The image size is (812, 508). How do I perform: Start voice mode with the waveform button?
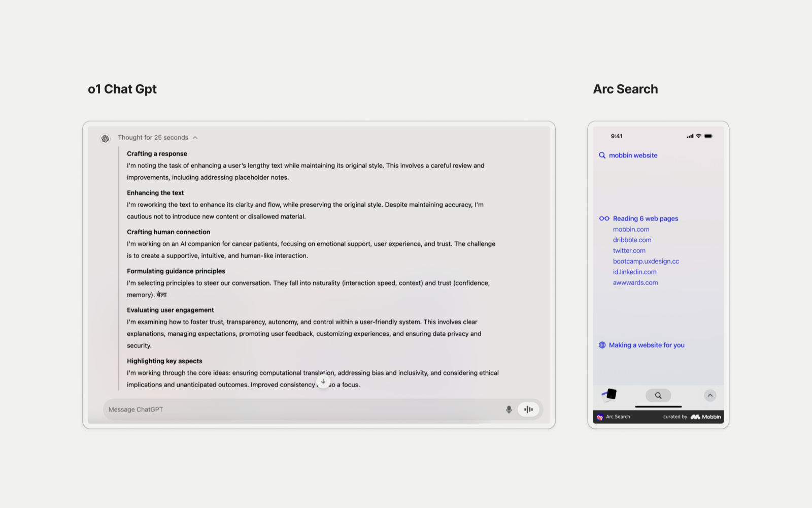(x=528, y=409)
